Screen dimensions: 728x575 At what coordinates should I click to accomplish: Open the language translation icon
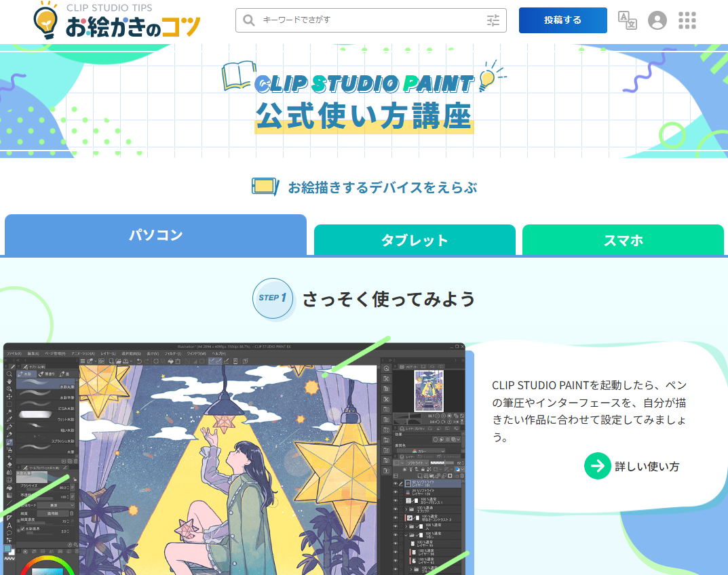click(628, 20)
